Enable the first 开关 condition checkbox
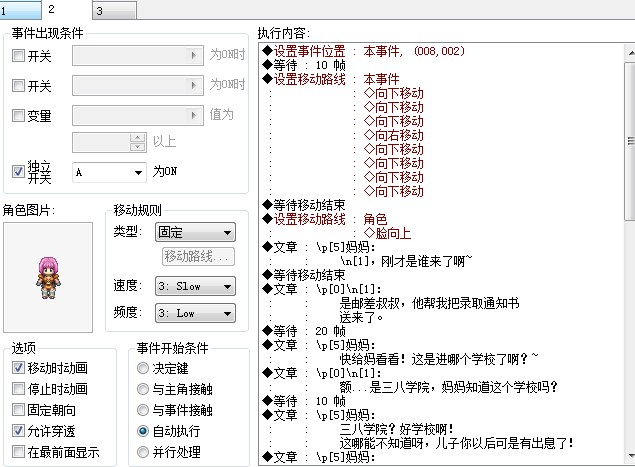 click(x=18, y=55)
